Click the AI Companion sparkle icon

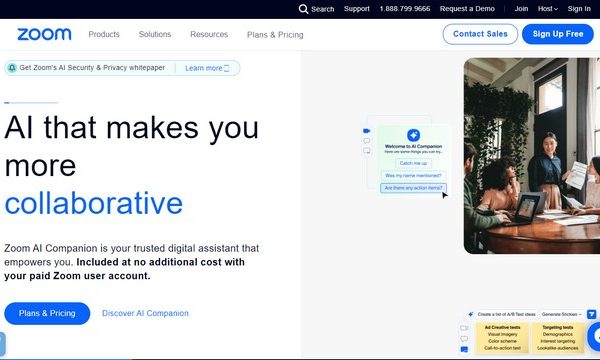click(x=413, y=135)
